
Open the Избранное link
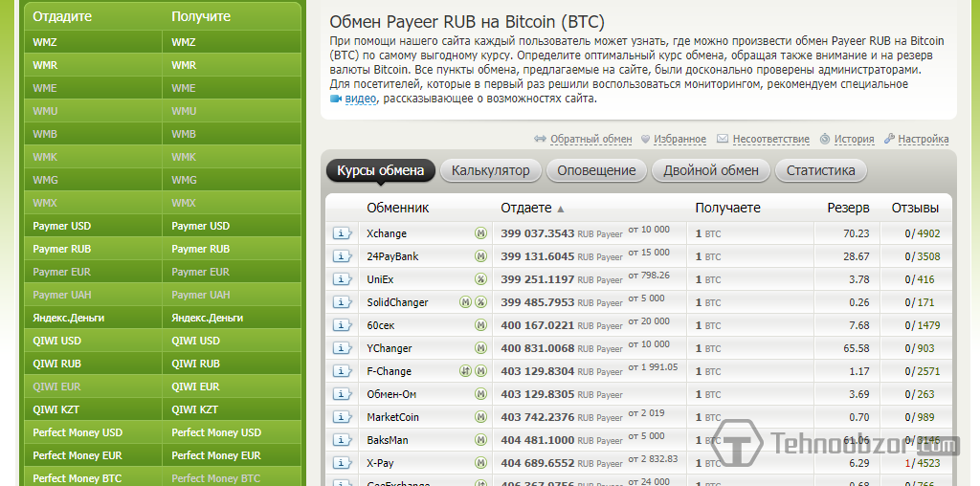(x=680, y=140)
